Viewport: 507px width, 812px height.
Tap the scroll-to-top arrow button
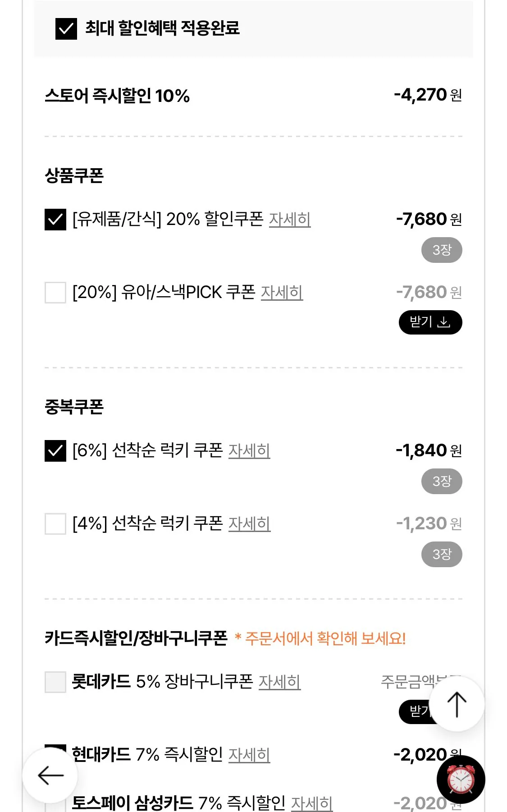(x=457, y=704)
